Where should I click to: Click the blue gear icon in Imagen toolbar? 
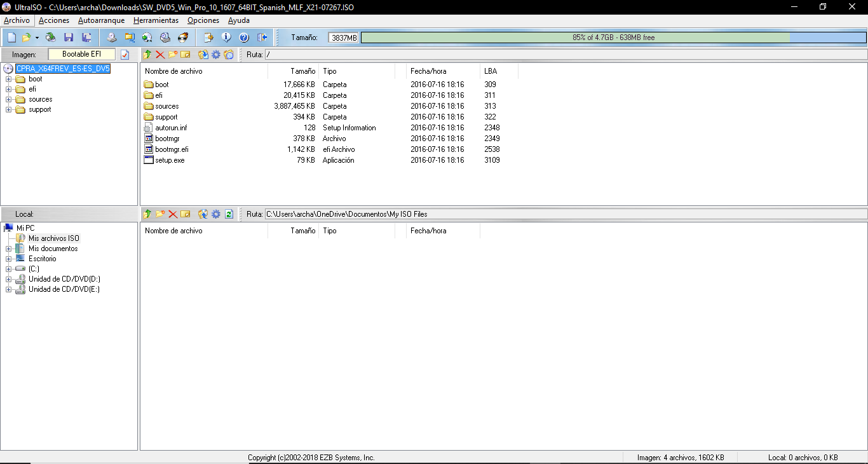tap(216, 55)
